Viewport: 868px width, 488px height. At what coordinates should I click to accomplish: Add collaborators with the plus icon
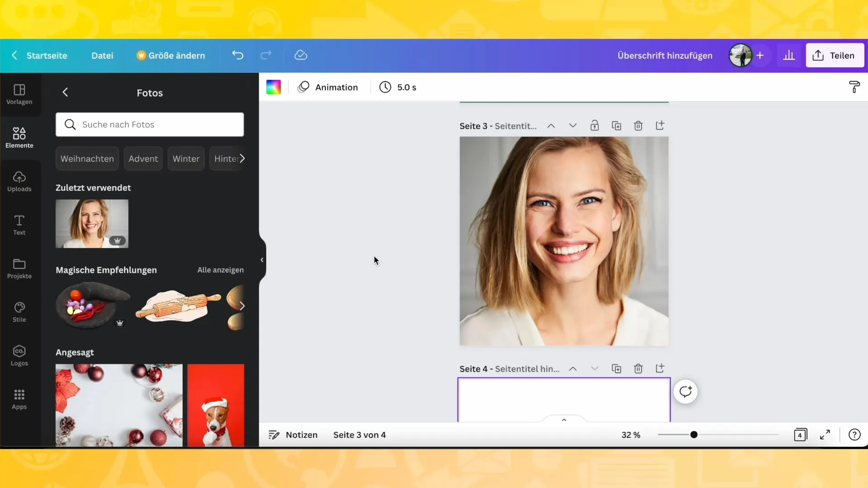pyautogui.click(x=760, y=55)
